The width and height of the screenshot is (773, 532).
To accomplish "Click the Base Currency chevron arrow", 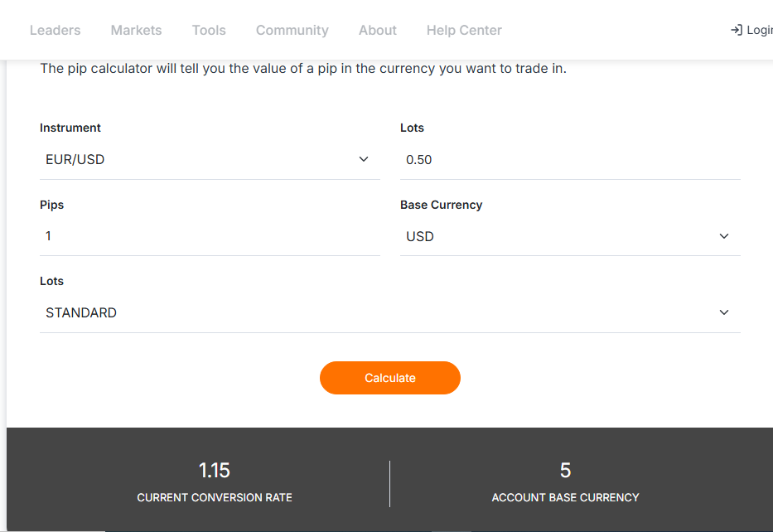I will pos(724,236).
